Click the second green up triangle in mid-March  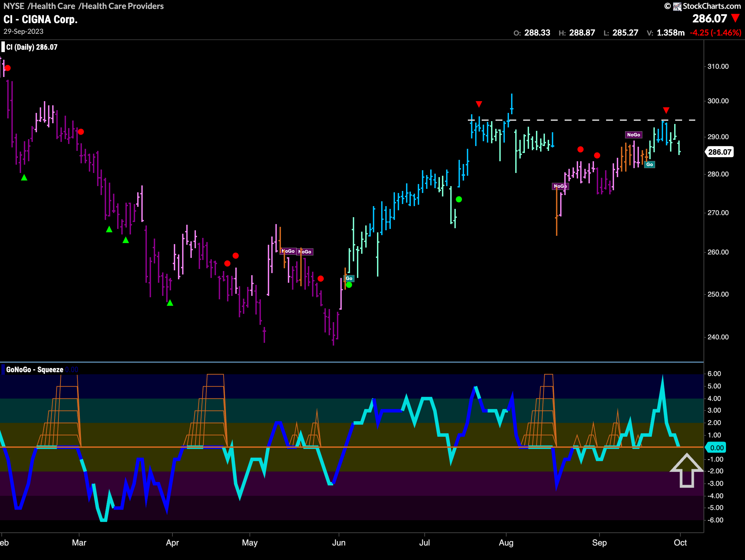(126, 240)
